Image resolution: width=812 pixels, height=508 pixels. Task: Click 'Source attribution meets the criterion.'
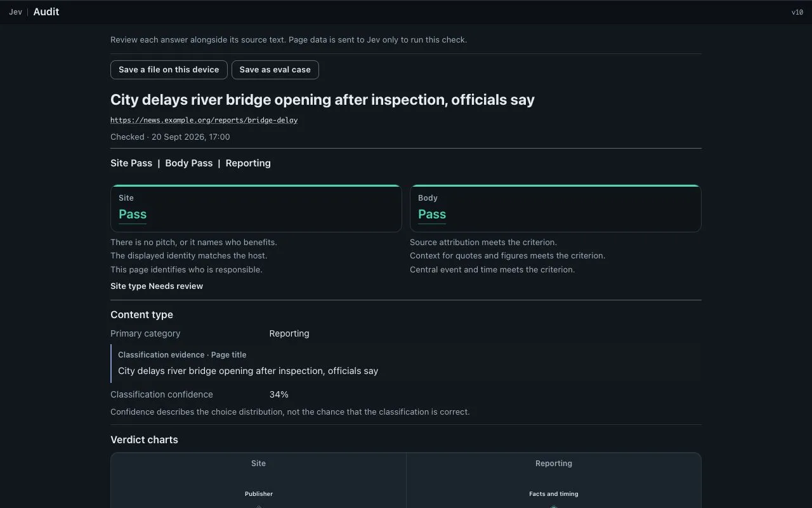(x=483, y=243)
